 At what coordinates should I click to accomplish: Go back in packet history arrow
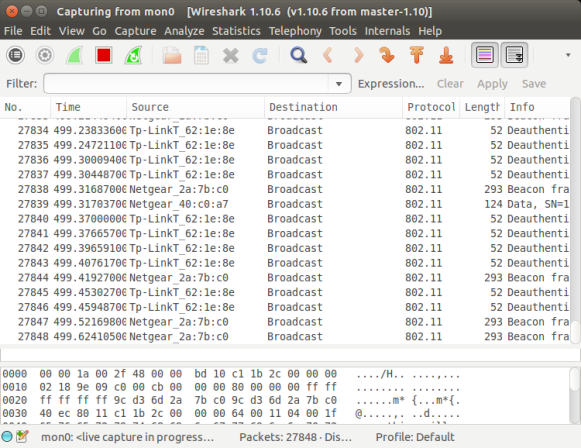click(x=328, y=55)
